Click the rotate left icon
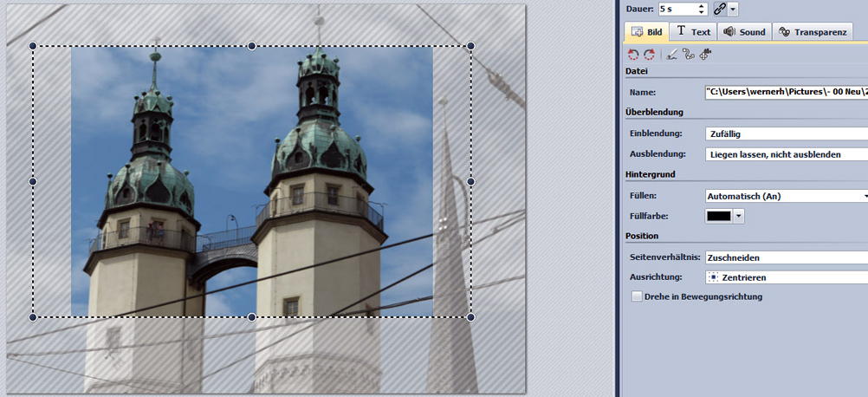This screenshot has height=397, width=868. [x=633, y=55]
